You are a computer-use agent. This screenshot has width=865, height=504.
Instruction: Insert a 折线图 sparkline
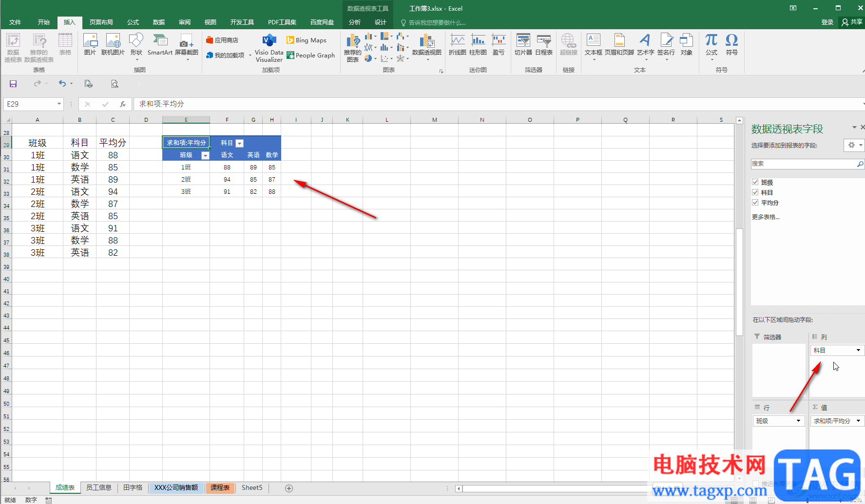point(458,44)
